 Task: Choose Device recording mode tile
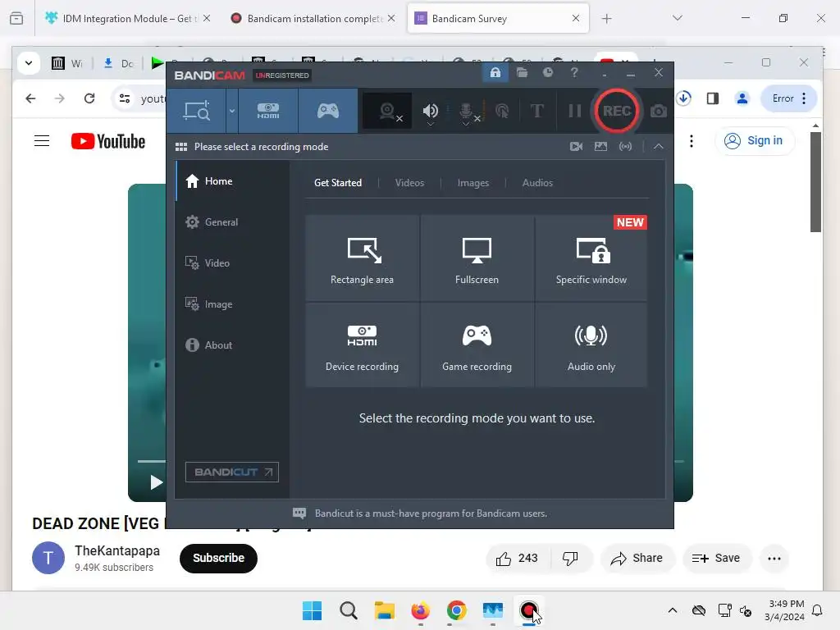coord(362,345)
